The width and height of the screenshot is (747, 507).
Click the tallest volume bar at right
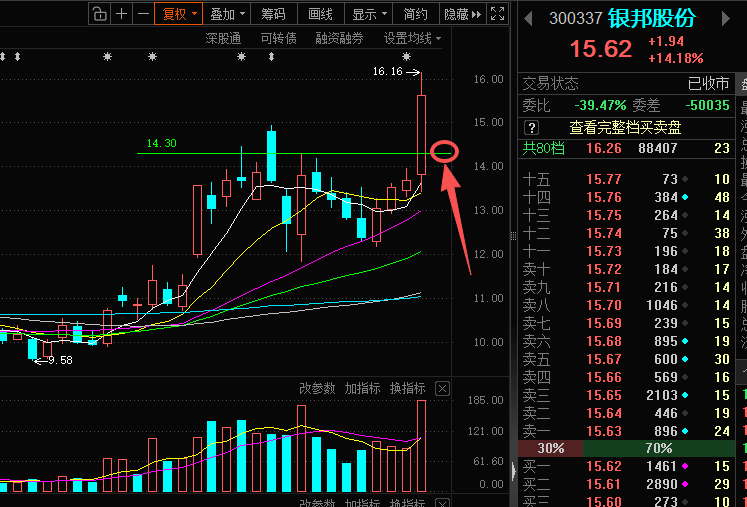click(x=422, y=446)
